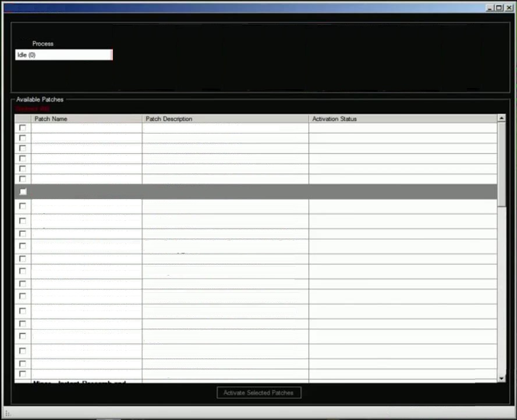
Task: Select the highlighted gray patch row
Action: (x=262, y=192)
